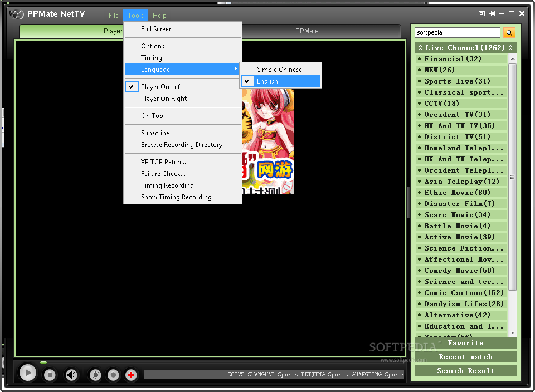Screen dimensions: 535x392
Task: Toggle Player On Left option
Action: point(182,86)
